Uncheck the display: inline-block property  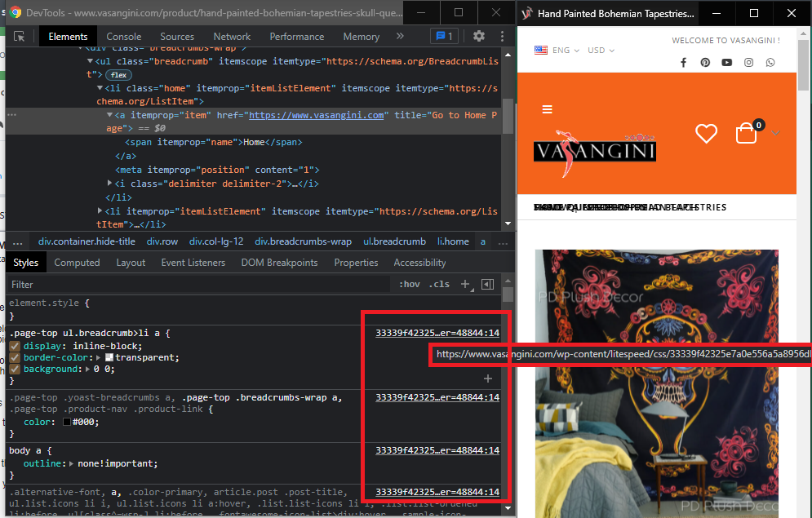[15, 346]
